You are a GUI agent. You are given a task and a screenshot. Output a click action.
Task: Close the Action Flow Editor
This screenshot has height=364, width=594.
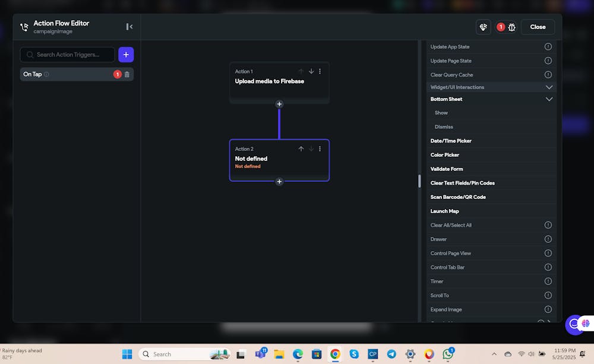pos(538,27)
